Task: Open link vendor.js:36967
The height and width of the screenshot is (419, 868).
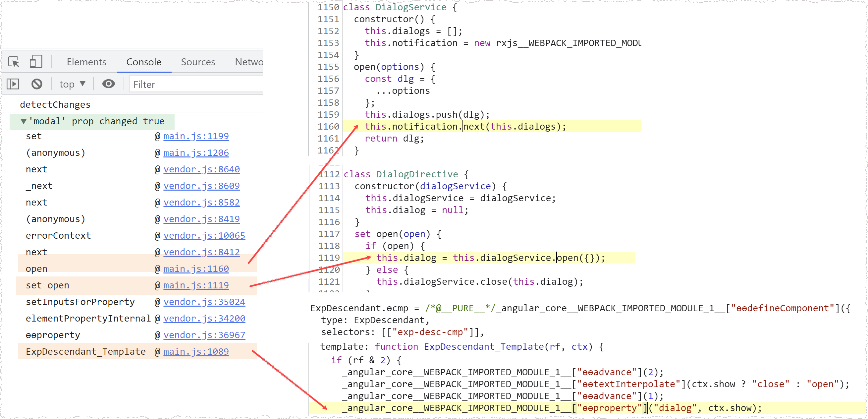Action: pyautogui.click(x=204, y=335)
